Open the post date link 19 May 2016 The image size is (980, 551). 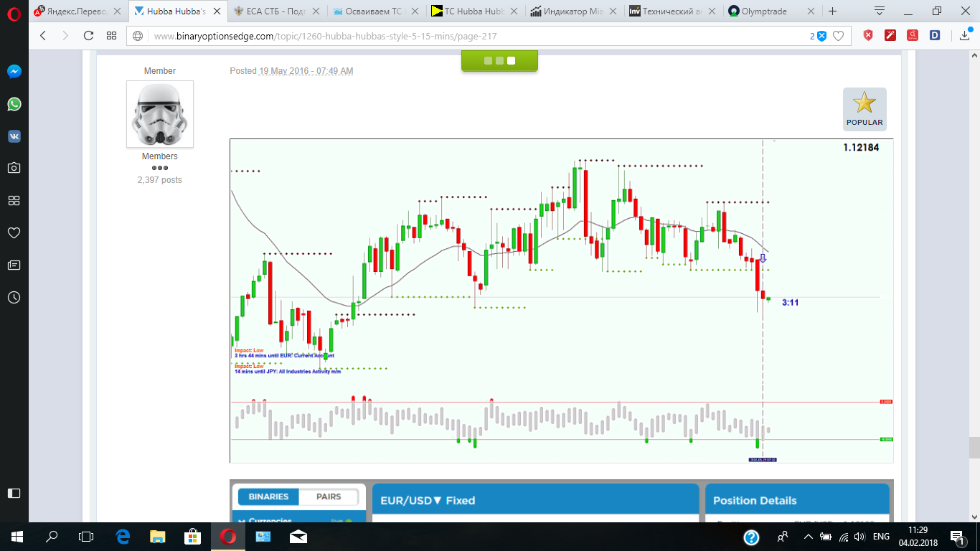pos(306,71)
